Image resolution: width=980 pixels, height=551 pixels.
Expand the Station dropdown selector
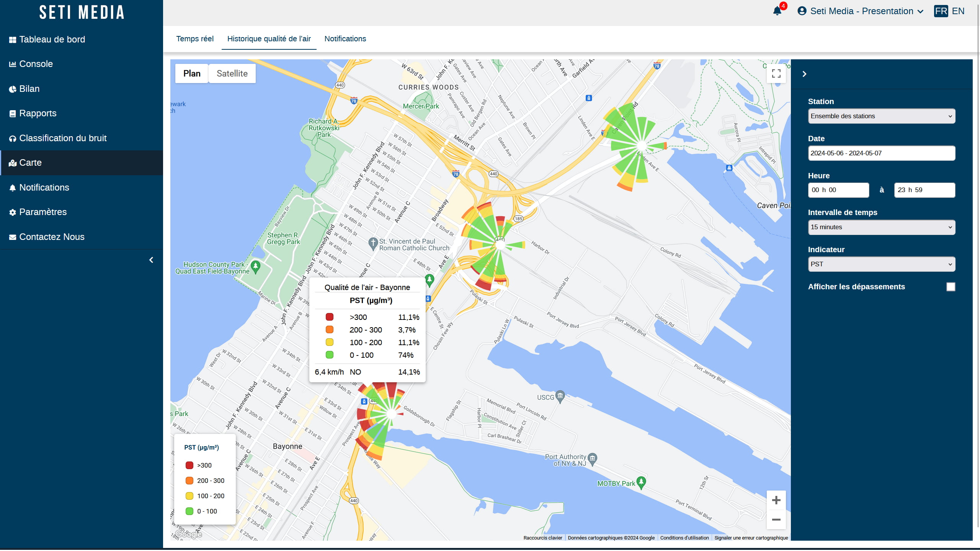click(881, 116)
